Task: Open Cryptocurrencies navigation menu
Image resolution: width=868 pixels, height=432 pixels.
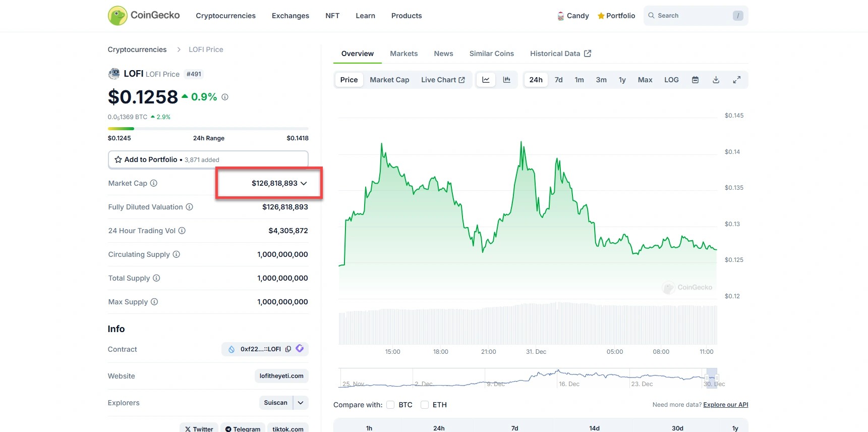Action: point(225,16)
